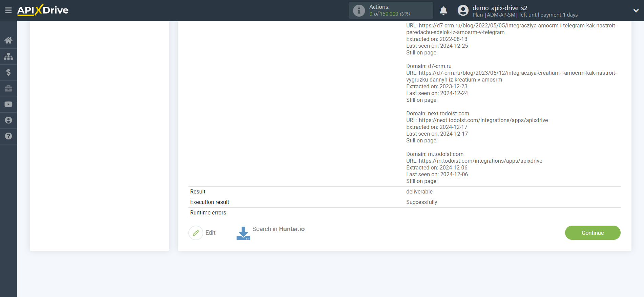
Task: Open the hamburger menu icon
Action: [8, 10]
